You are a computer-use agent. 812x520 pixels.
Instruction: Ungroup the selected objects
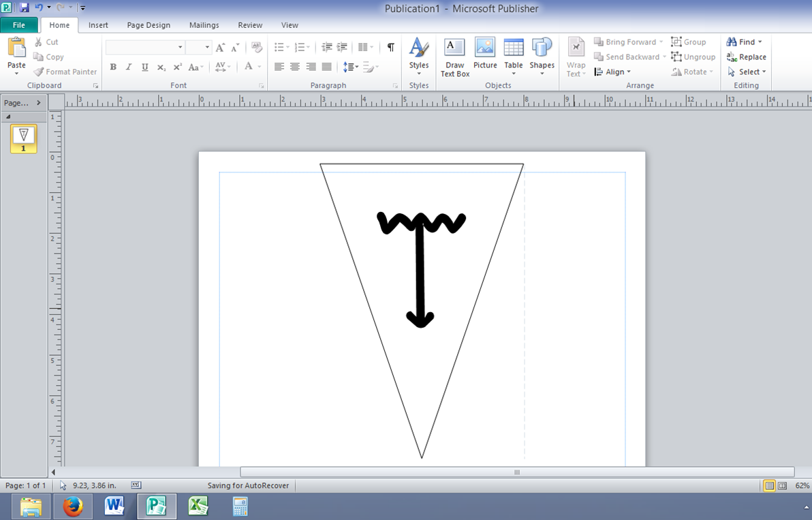click(693, 57)
